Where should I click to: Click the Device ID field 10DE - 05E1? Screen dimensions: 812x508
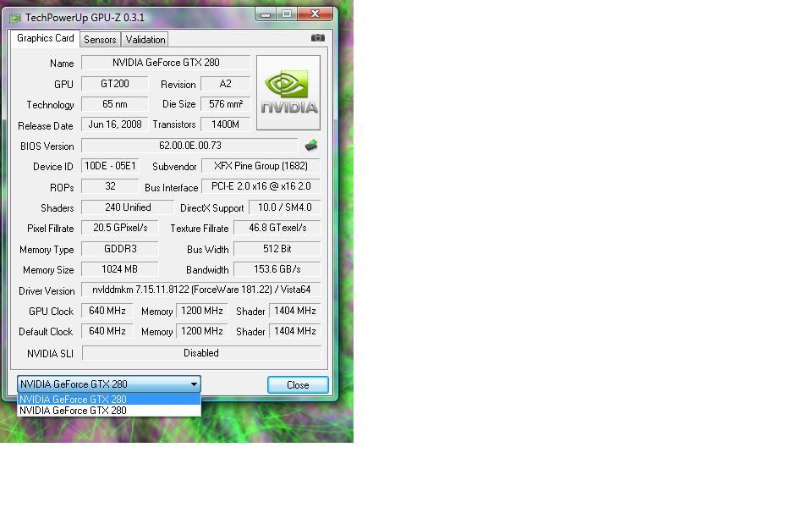[x=110, y=166]
